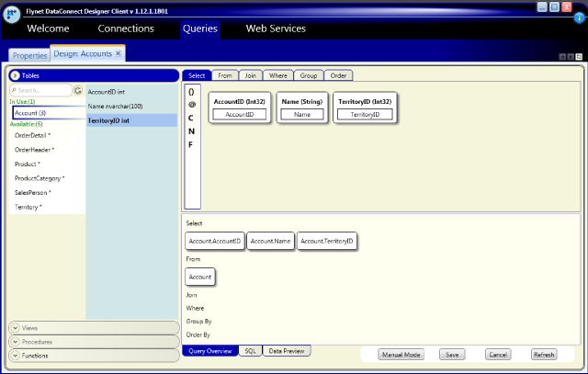588x374 pixels.
Task: Click the Manual Mode button
Action: (x=401, y=355)
